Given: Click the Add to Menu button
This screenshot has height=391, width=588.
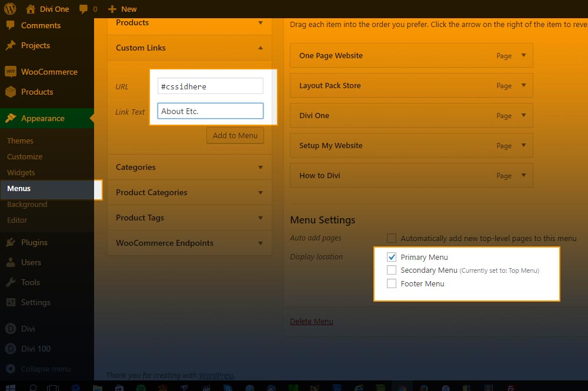Looking at the screenshot, I should point(235,135).
